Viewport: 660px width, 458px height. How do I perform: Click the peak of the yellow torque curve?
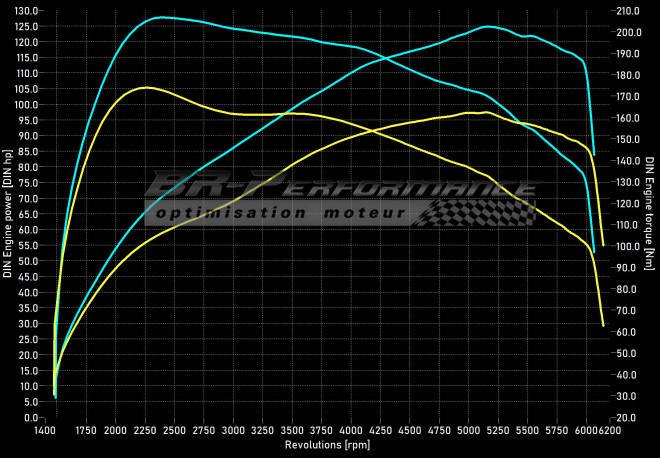(x=146, y=88)
